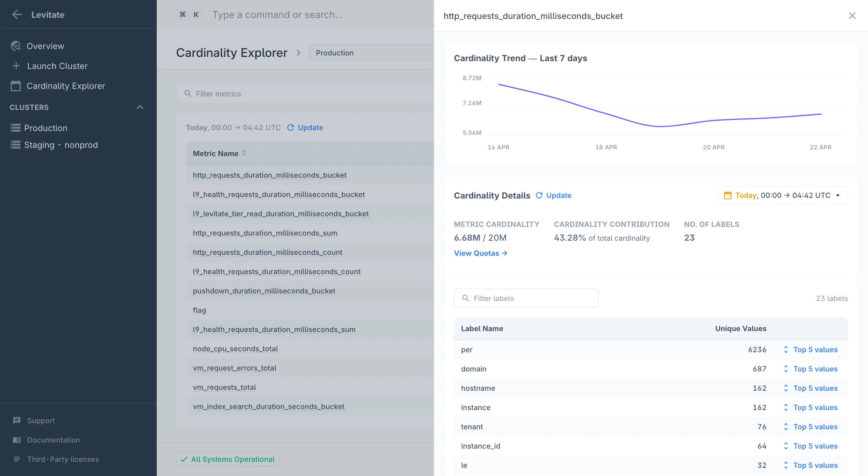Click the back arrow next to Levitate
This screenshot has width=868, height=476.
coord(17,14)
